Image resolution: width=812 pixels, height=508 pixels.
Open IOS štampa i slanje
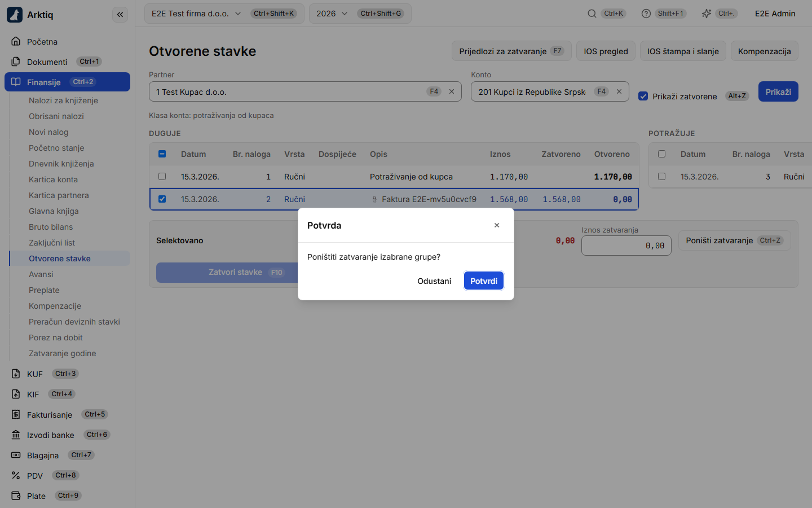click(x=683, y=51)
